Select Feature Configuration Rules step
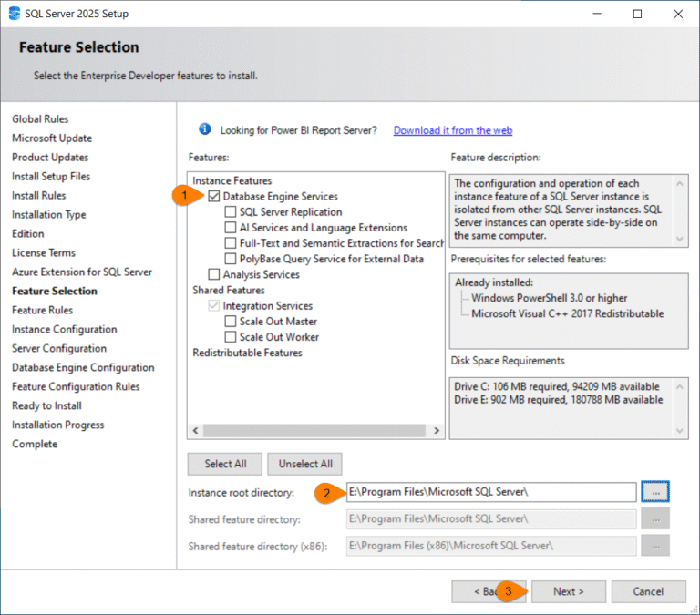This screenshot has width=700, height=615. (x=76, y=386)
